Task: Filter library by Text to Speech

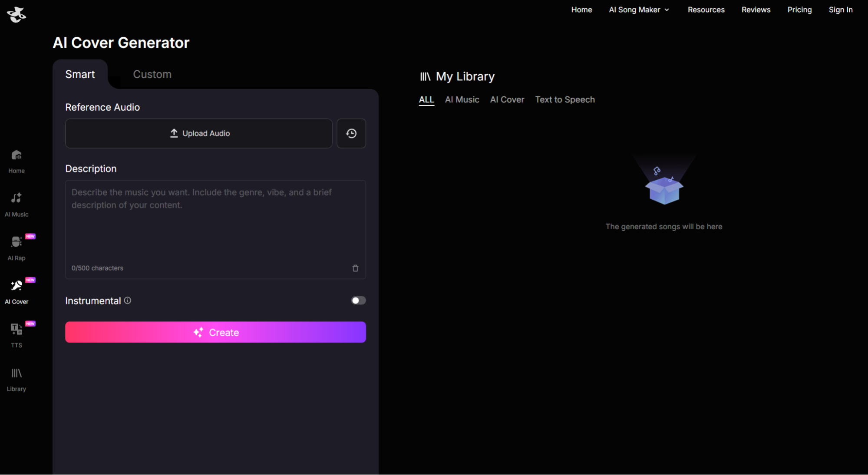Action: pos(564,99)
